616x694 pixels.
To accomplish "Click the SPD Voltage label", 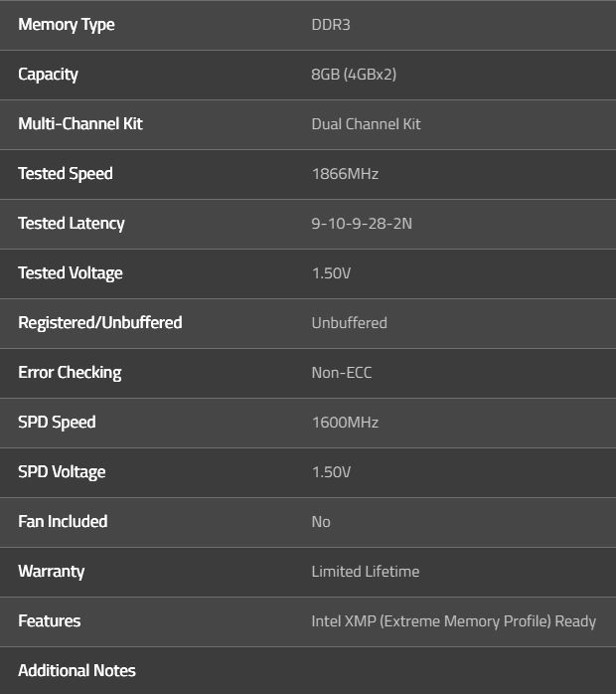I will 62,472.
